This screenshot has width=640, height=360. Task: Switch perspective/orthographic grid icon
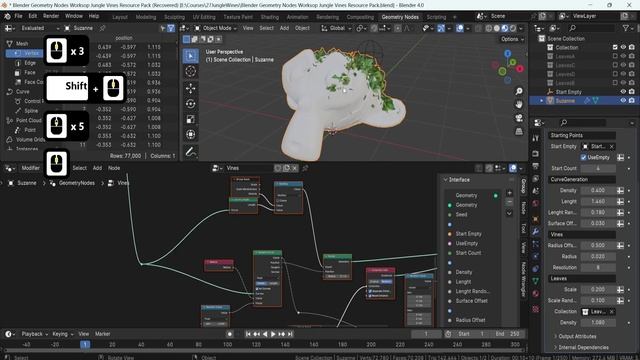click(519, 131)
